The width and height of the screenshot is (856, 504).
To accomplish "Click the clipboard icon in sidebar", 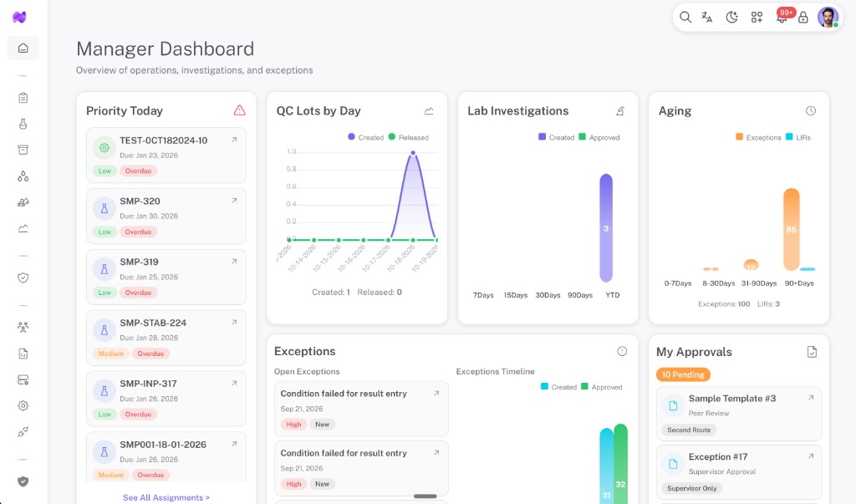I will [x=23, y=98].
